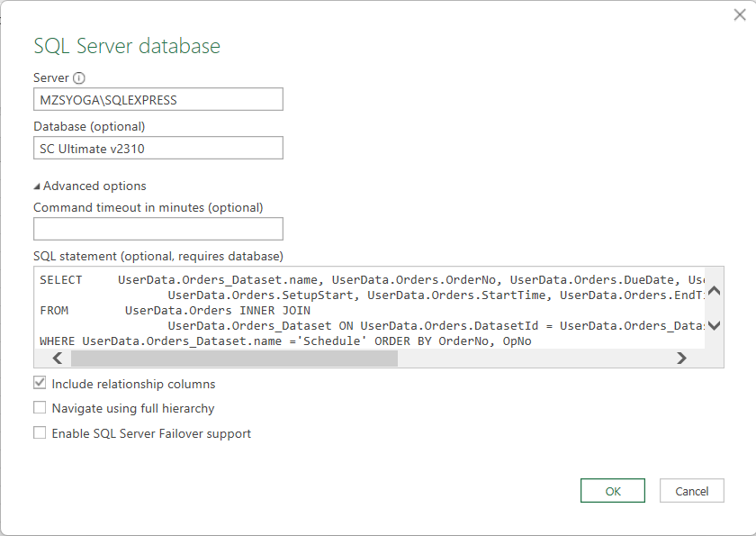The width and height of the screenshot is (756, 536).
Task: Click the Server info icon
Action: [78, 78]
